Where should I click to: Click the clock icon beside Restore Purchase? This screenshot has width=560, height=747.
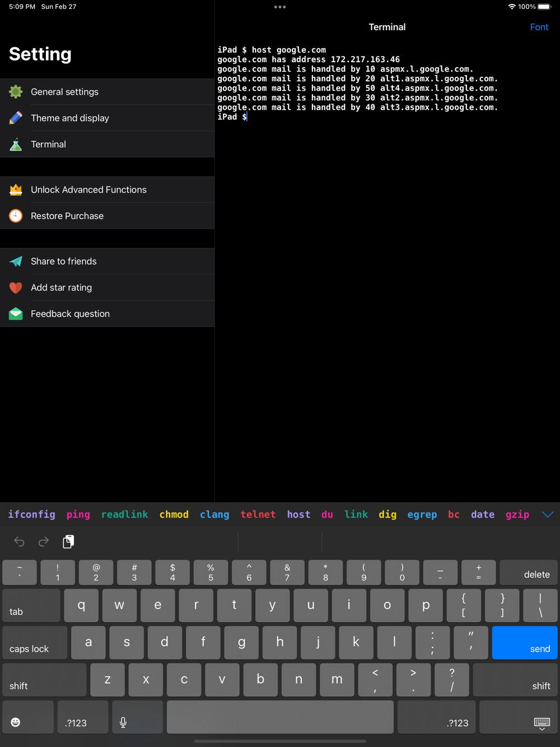(16, 216)
